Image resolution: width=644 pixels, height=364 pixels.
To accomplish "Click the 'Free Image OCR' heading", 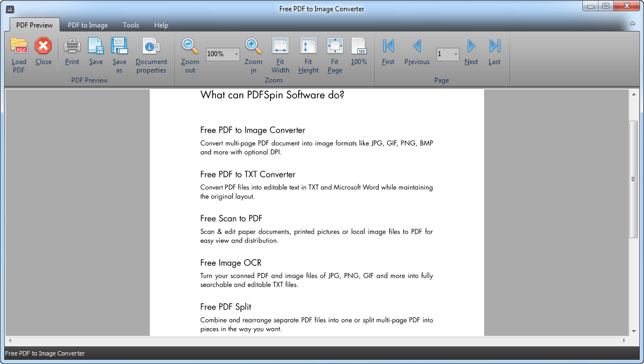I will tap(231, 262).
